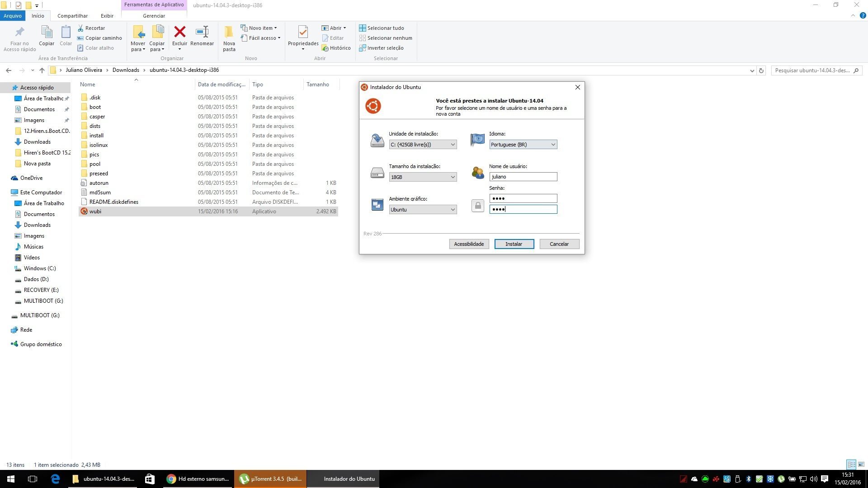This screenshot has height=488, width=868.
Task: Open Idioma Portuguese (BR) dropdown
Action: [523, 145]
